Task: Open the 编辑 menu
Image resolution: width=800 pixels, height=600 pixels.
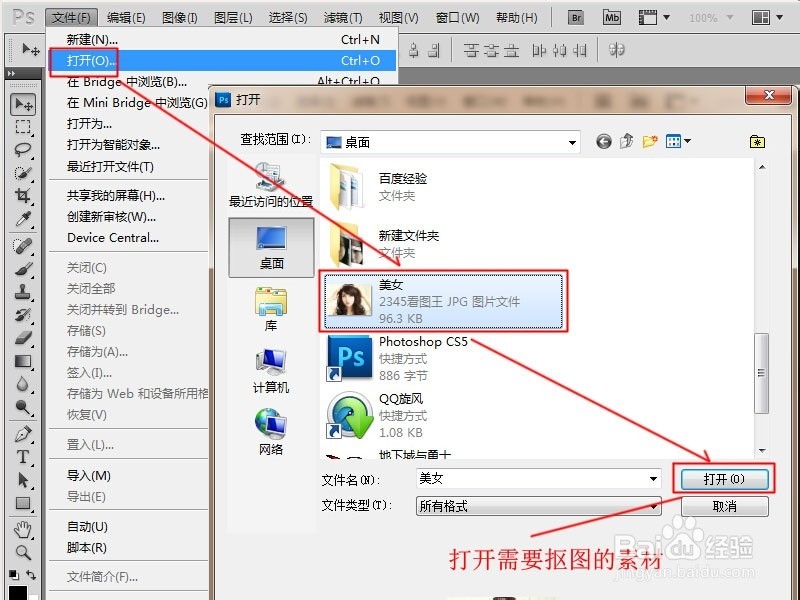Action: (125, 16)
